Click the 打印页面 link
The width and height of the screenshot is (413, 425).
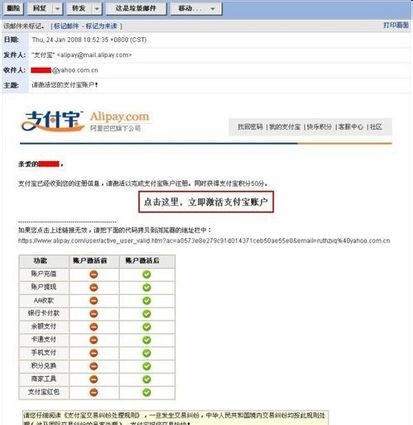[x=396, y=25]
